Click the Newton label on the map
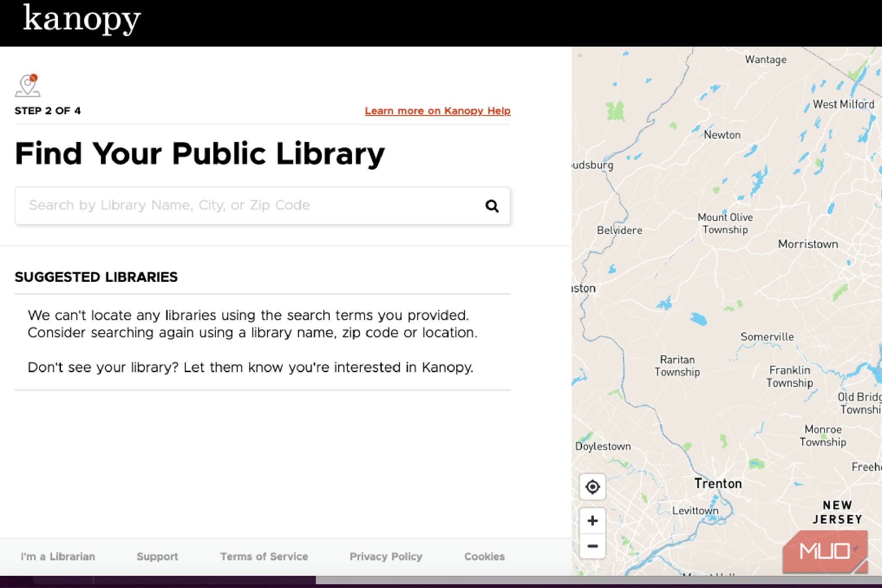Image resolution: width=882 pixels, height=588 pixels. (722, 135)
